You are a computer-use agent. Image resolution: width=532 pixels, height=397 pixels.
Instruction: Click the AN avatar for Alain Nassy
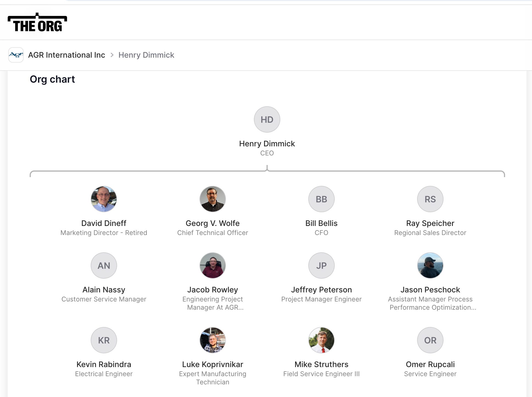click(x=104, y=265)
